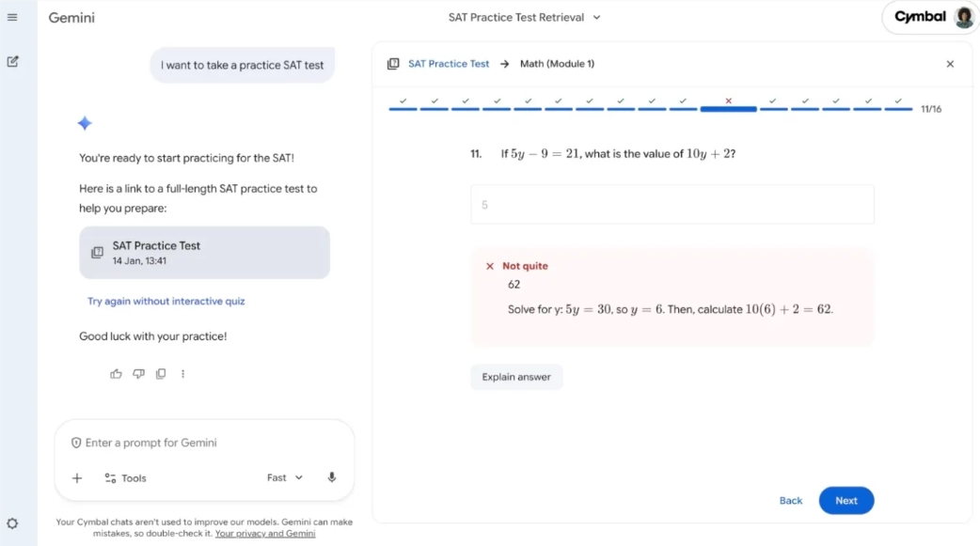980x546 pixels.
Task: Open the Tools menu in the prompt bar
Action: [x=125, y=477]
